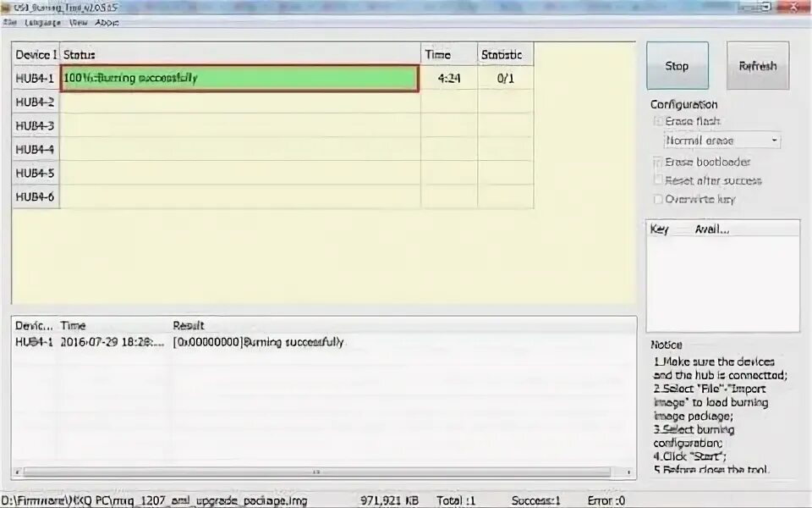Click the firmware image path in status bar
Image resolution: width=812 pixels, height=508 pixels.
(154, 500)
